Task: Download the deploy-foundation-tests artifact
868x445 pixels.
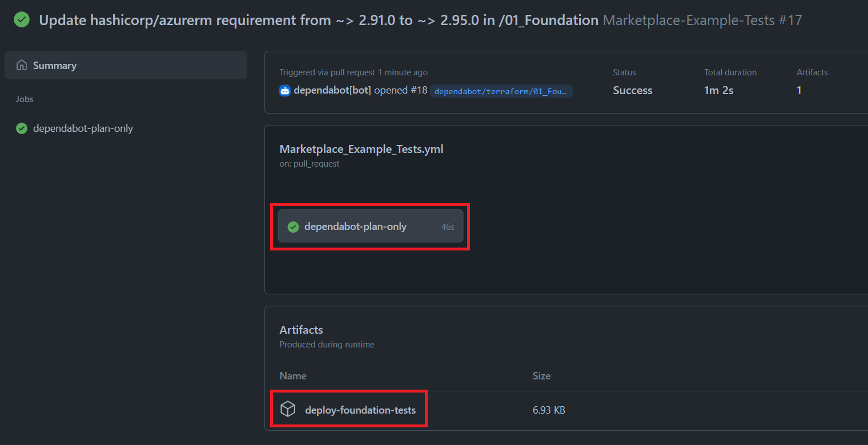Action: pos(360,410)
